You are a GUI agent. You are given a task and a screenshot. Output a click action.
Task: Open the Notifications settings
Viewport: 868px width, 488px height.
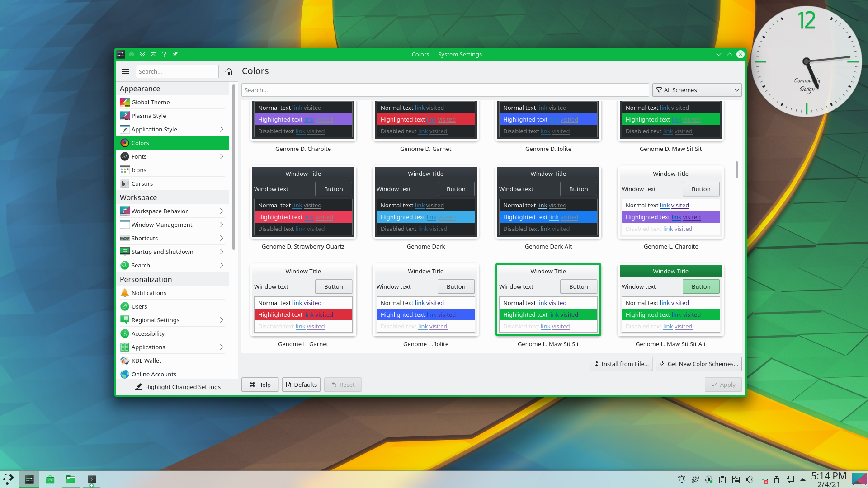[172, 293]
